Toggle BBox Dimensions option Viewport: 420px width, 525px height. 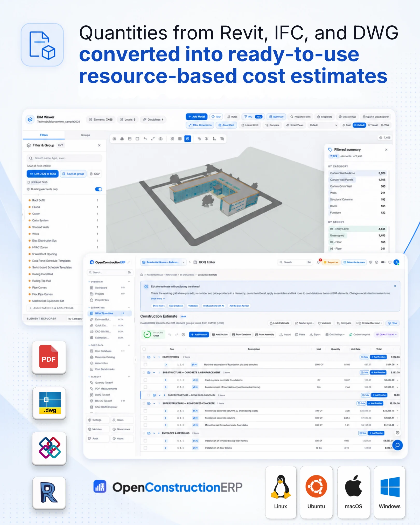[200, 125]
